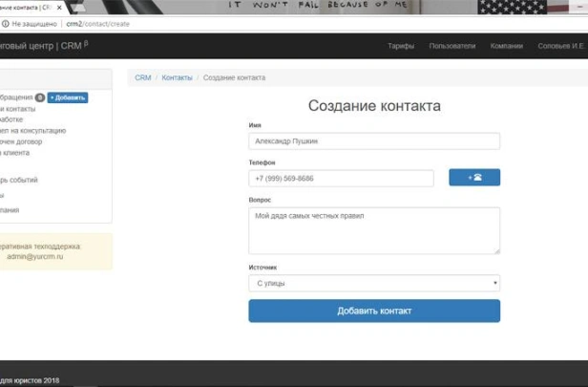Navigate to Контакты breadcrumb
Image resolution: width=588 pixels, height=387 pixels.
[177, 77]
